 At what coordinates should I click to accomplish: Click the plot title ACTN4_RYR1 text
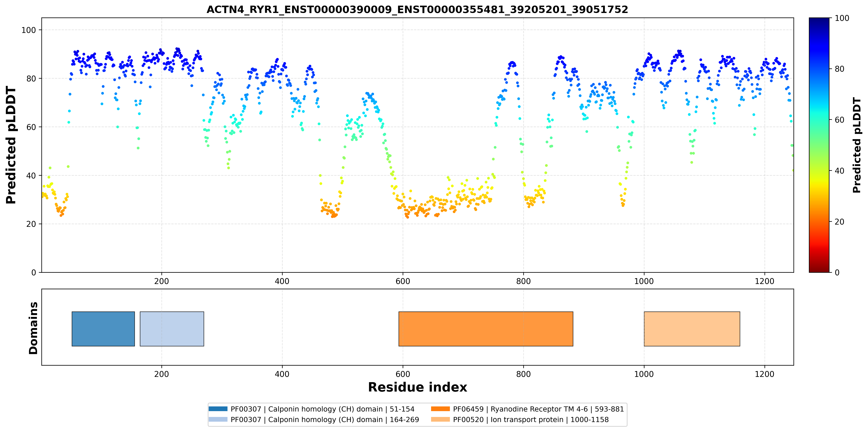417,9
